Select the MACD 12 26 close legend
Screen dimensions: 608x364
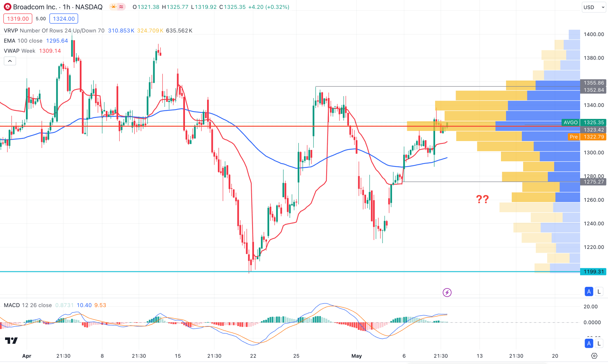click(28, 305)
